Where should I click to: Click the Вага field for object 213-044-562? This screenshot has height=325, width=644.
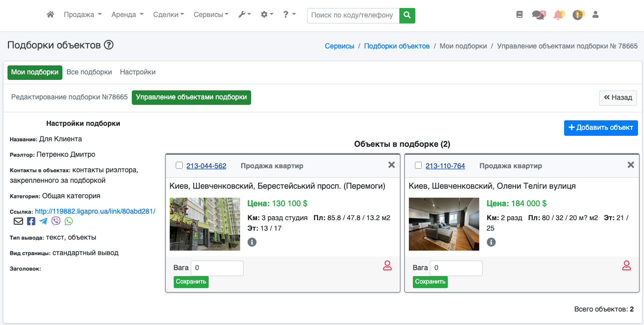pyautogui.click(x=217, y=268)
